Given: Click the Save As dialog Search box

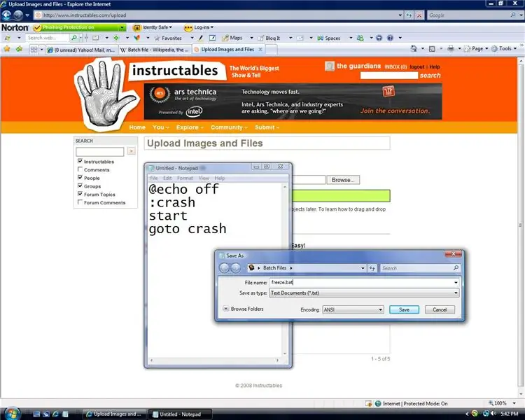Looking at the screenshot, I should click(421, 268).
